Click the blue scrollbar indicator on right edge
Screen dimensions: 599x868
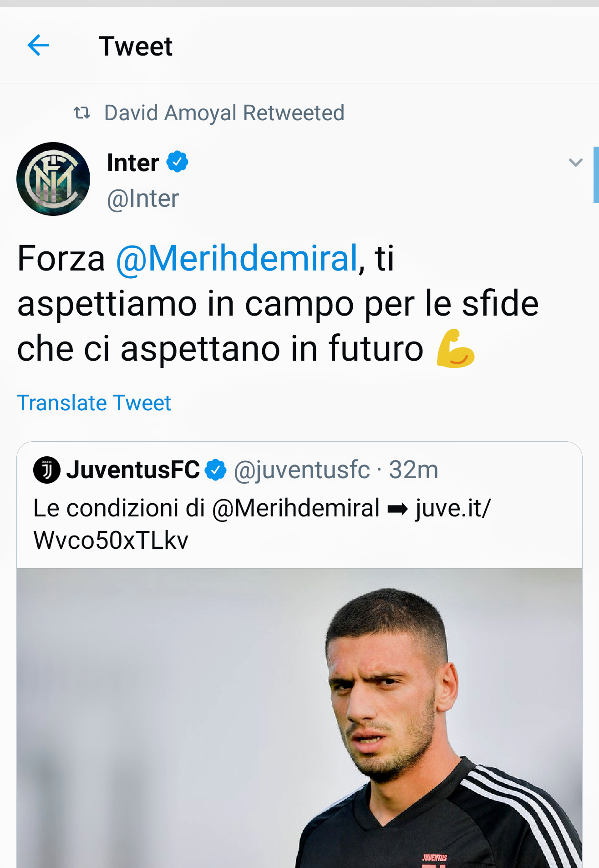(x=596, y=174)
